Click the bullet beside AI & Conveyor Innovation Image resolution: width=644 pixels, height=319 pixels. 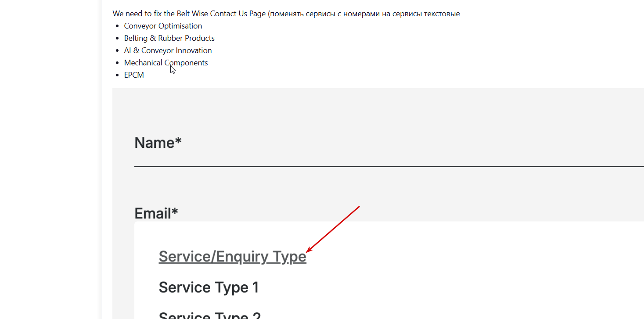point(117,51)
